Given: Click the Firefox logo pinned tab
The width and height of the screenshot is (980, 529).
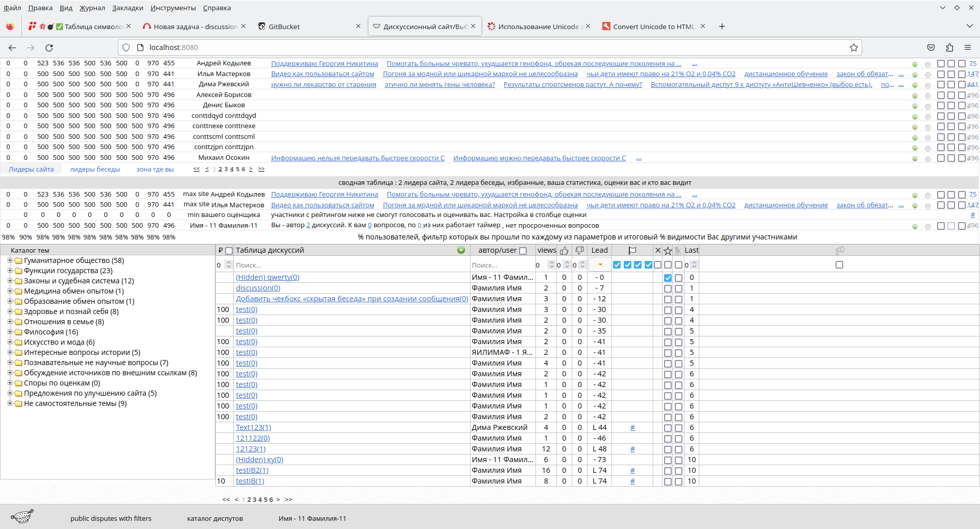Looking at the screenshot, I should point(10,27).
